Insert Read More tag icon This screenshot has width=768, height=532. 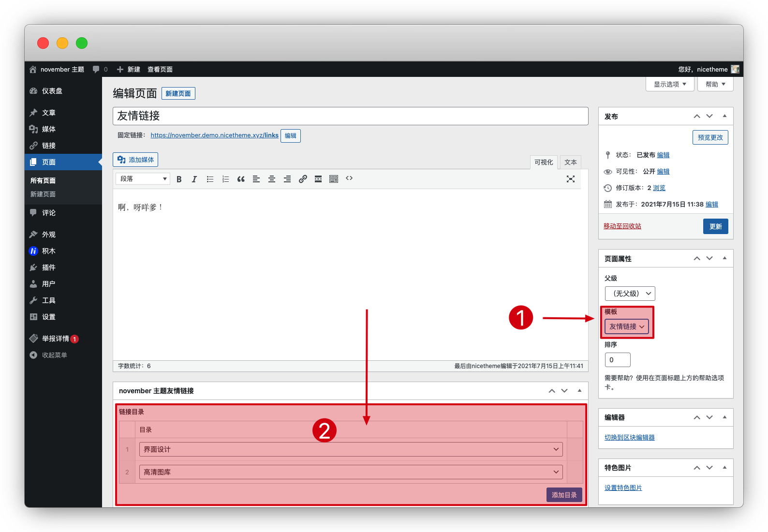318,179
